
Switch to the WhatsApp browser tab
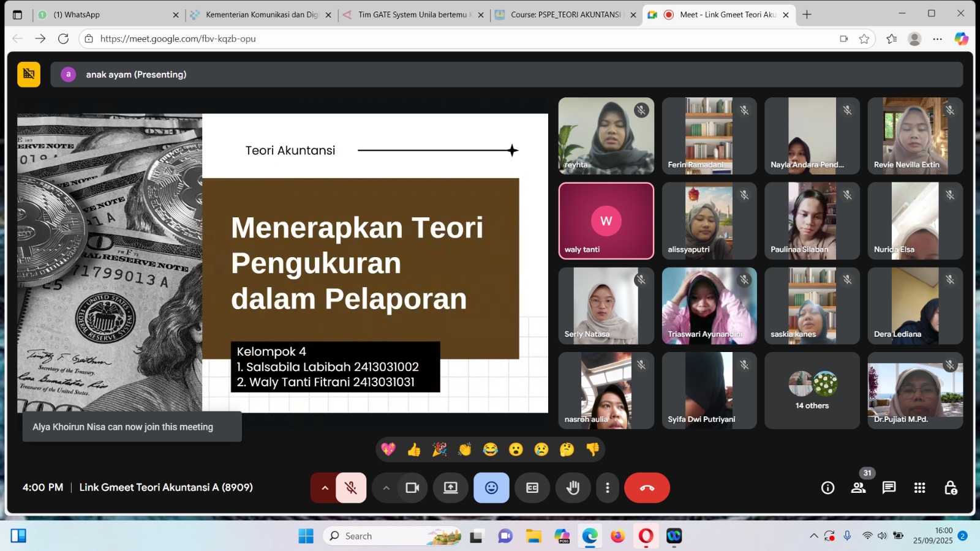point(104,15)
